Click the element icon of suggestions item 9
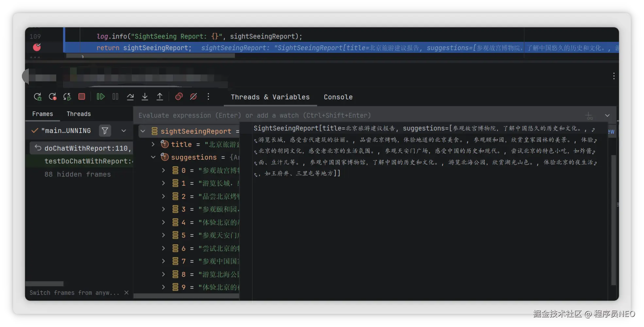This screenshot has height=327, width=644. [x=176, y=287]
